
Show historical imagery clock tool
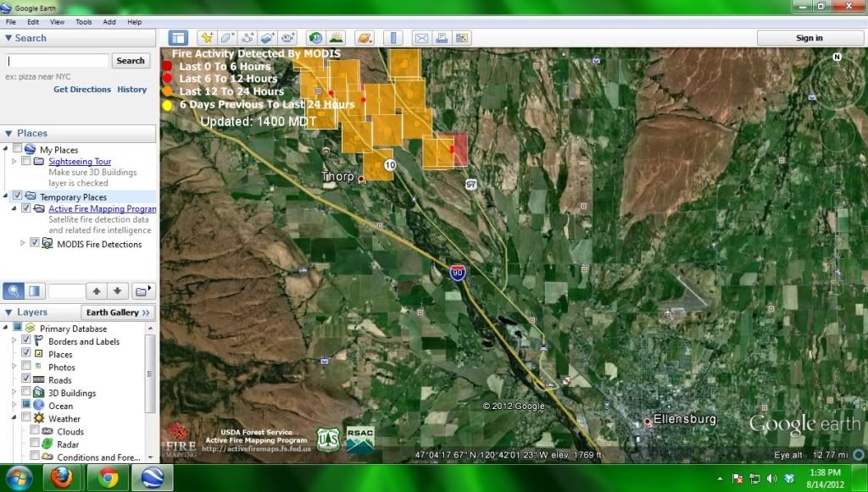pos(315,37)
